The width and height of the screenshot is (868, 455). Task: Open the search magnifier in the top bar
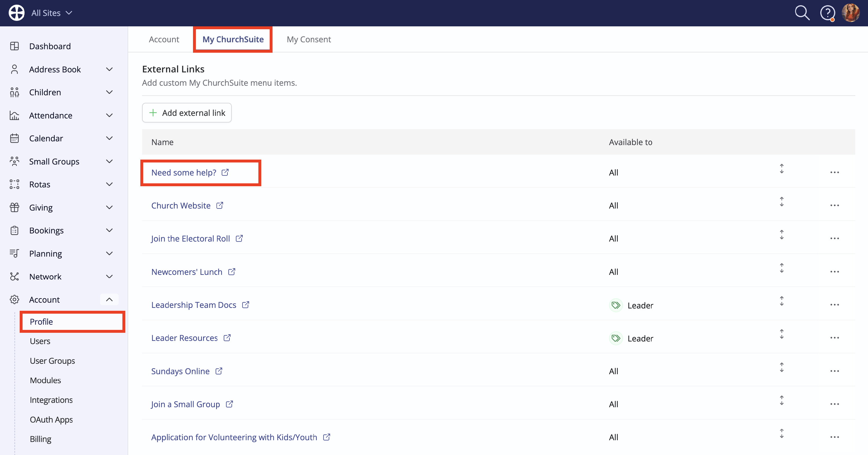(x=802, y=13)
